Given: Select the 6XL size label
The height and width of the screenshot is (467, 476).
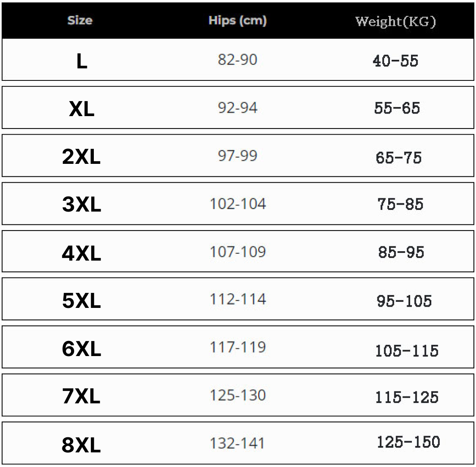Looking at the screenshot, I should click(81, 348).
